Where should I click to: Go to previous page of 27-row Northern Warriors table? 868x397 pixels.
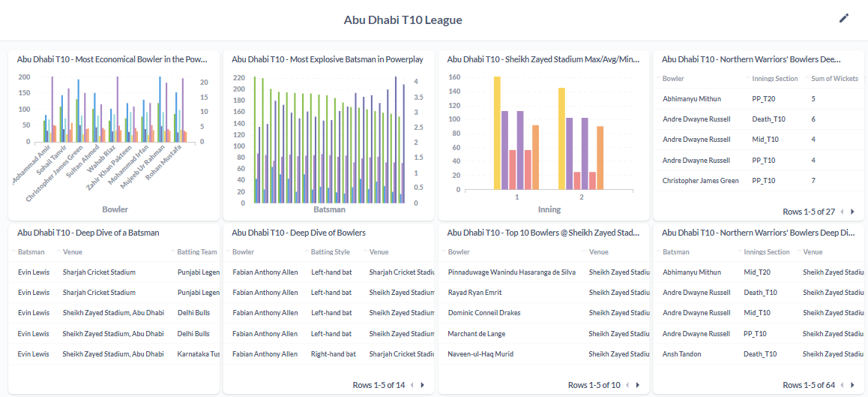[842, 211]
